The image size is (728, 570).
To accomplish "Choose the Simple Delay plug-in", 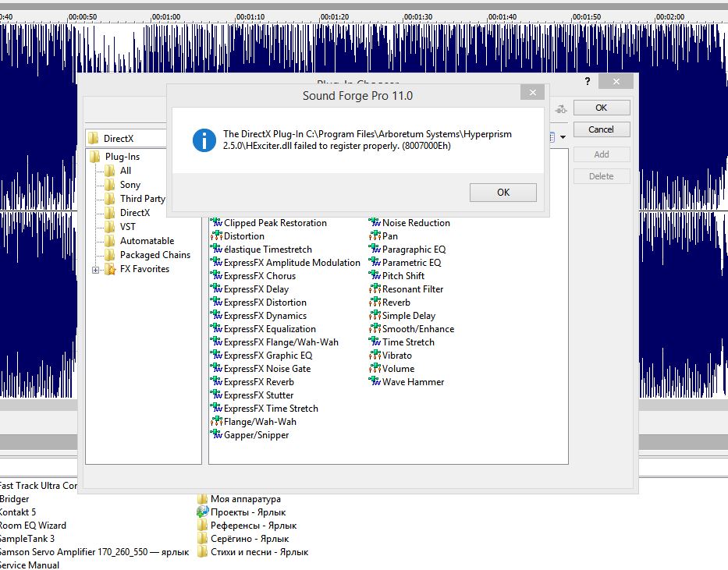I will (x=403, y=315).
